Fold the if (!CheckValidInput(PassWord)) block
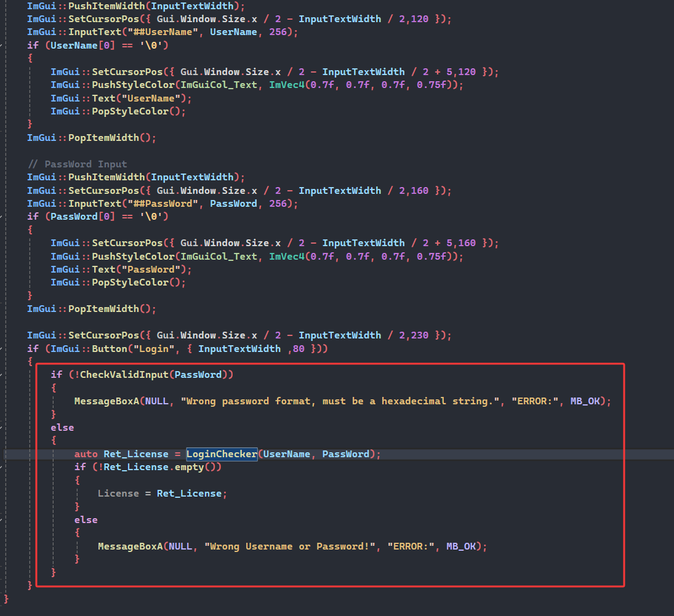 pos(2,375)
